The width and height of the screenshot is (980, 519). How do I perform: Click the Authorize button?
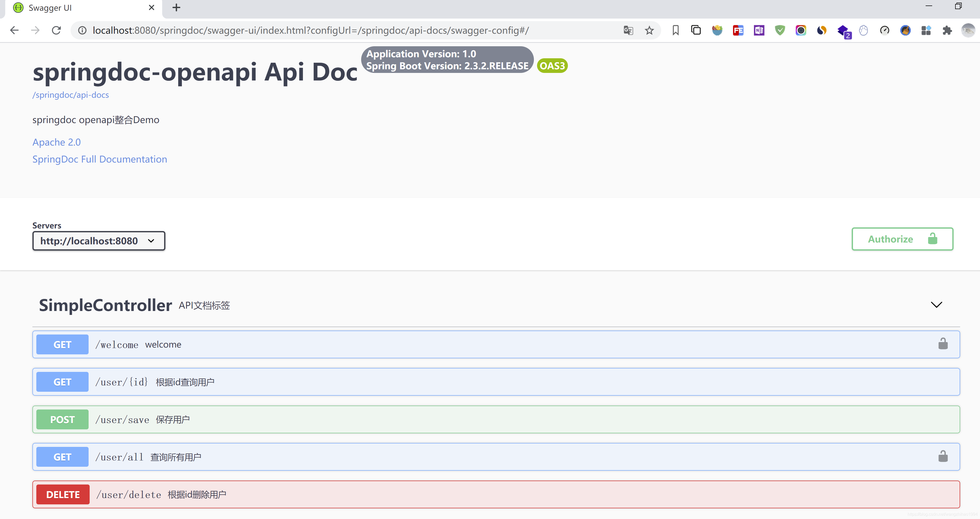point(902,239)
